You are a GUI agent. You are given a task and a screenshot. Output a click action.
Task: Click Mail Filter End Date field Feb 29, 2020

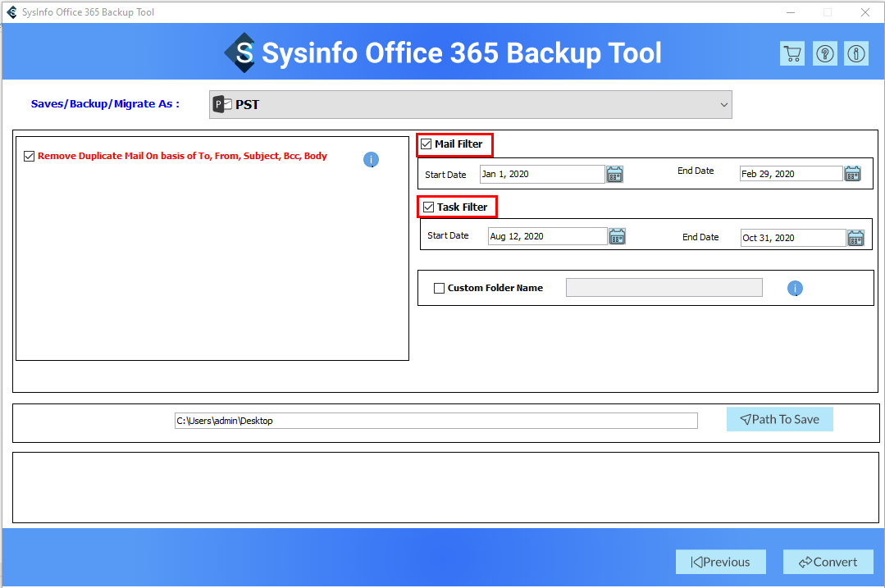coord(791,174)
